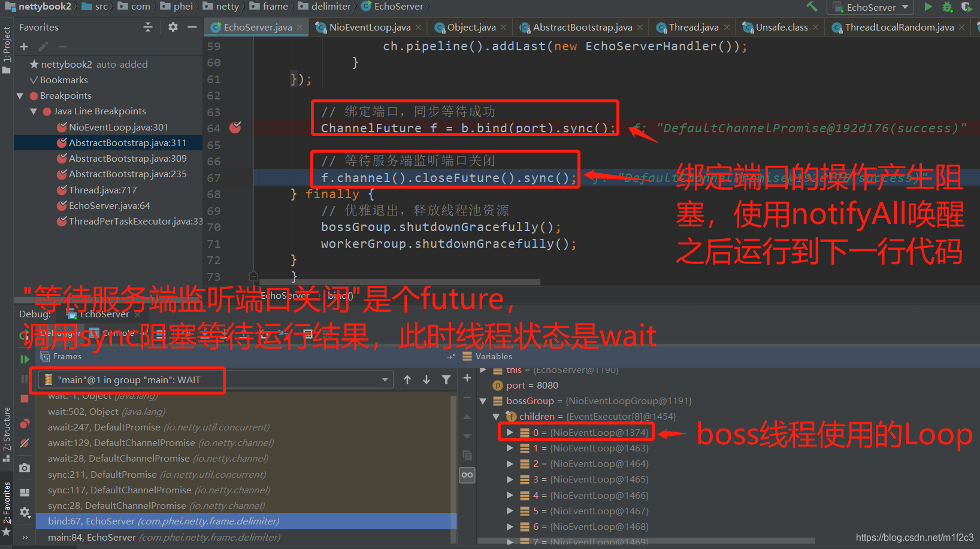
Task: Collapse the bossGroup variable
Action: point(484,401)
